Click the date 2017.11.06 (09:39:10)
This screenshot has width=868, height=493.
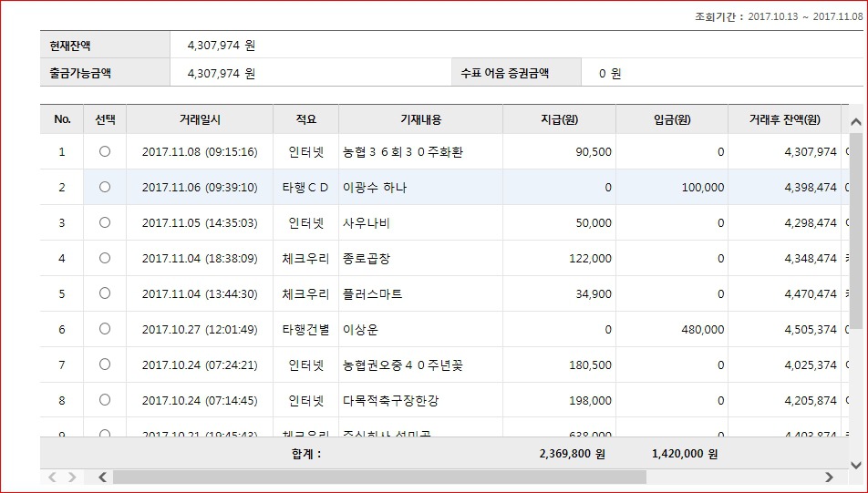(200, 188)
